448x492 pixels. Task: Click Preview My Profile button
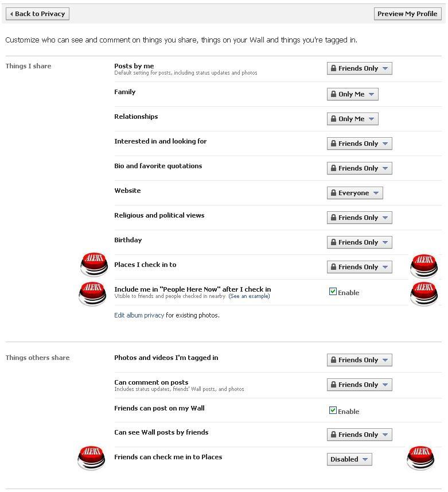point(407,14)
